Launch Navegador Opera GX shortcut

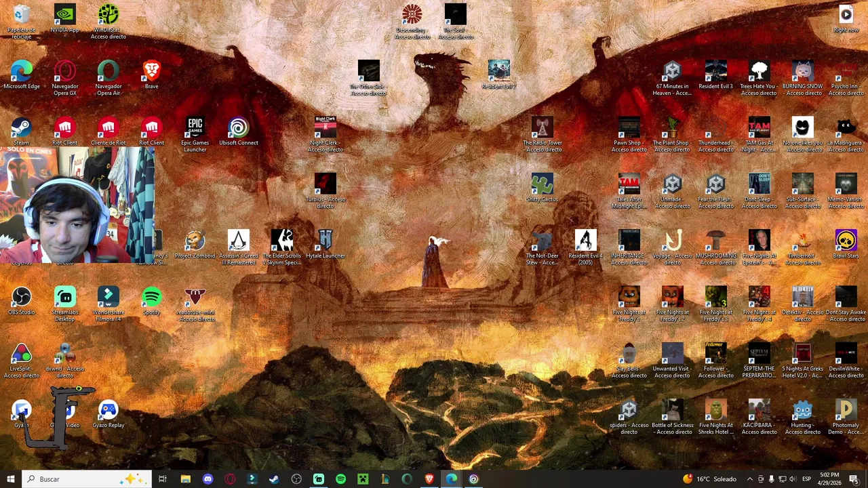64,78
